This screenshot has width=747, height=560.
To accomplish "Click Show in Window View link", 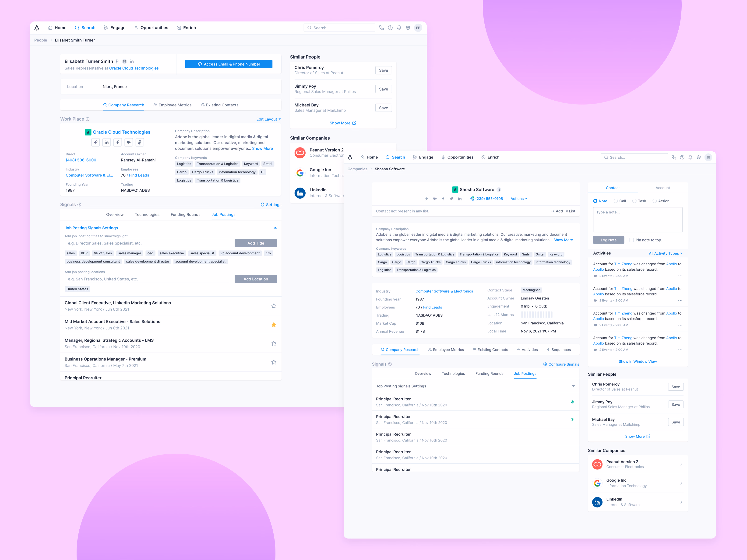I will [x=638, y=361].
